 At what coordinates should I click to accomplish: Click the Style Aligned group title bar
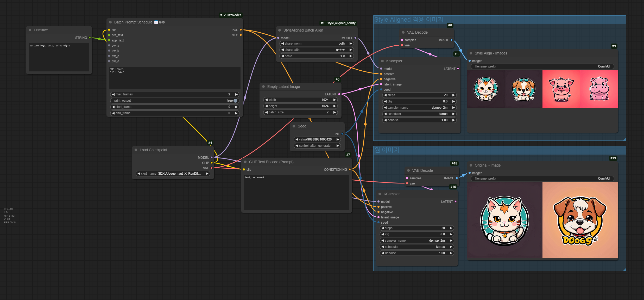(x=408, y=20)
